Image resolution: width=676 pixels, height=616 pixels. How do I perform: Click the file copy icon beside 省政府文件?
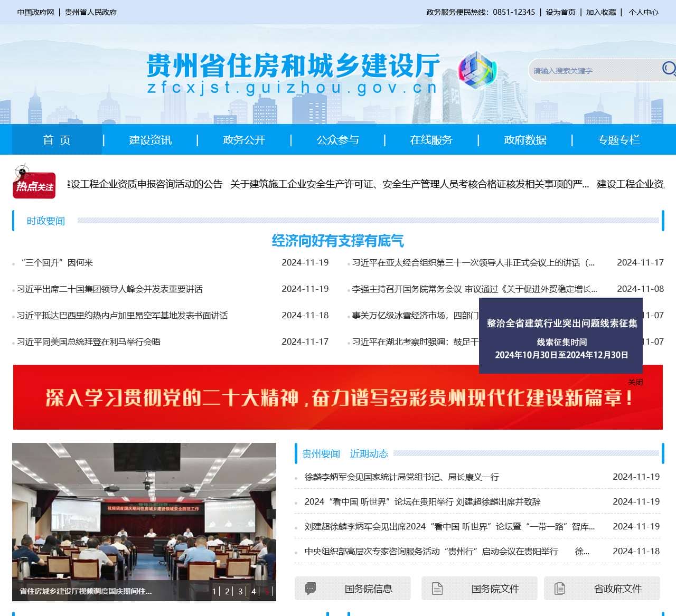pos(560,588)
